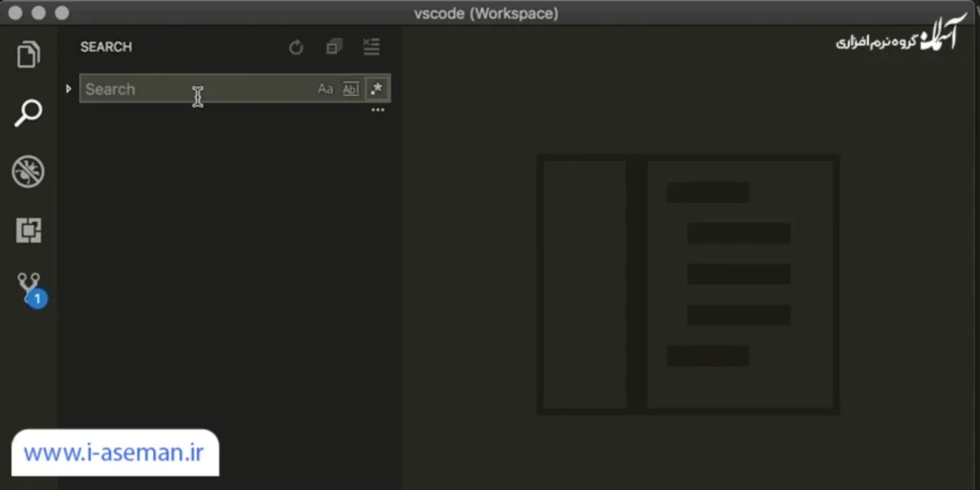Focus the Search text input field
The image size is (980, 490).
tap(191, 89)
